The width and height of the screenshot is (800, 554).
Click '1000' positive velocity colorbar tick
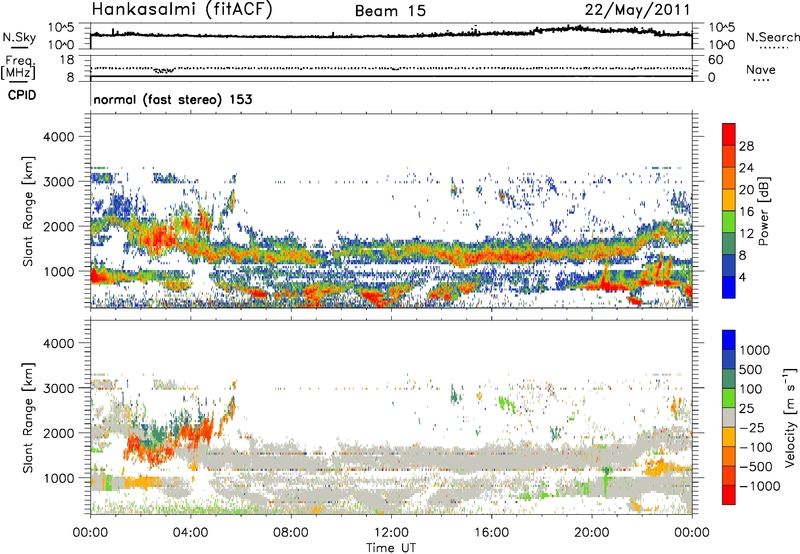[x=755, y=350]
